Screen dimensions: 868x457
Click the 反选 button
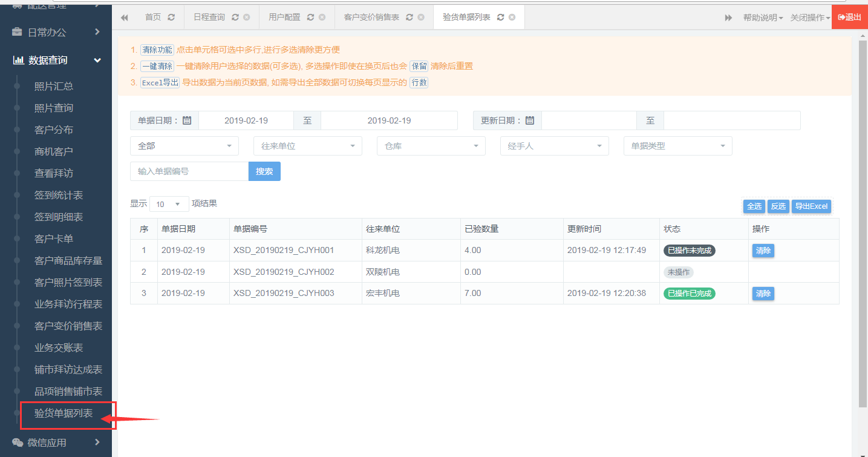click(778, 206)
